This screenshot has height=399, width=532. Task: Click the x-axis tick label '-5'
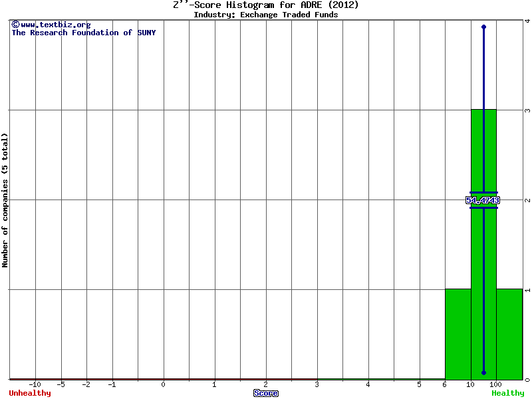click(x=61, y=384)
